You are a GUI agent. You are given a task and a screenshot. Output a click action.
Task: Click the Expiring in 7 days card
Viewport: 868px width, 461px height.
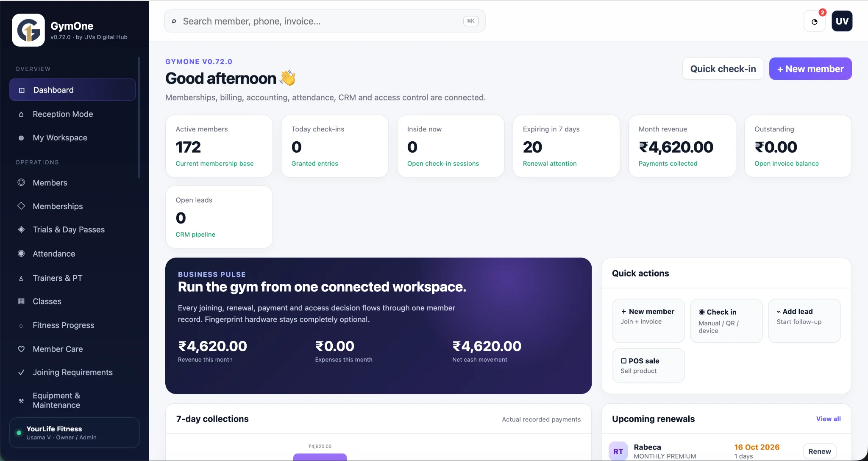pyautogui.click(x=566, y=146)
